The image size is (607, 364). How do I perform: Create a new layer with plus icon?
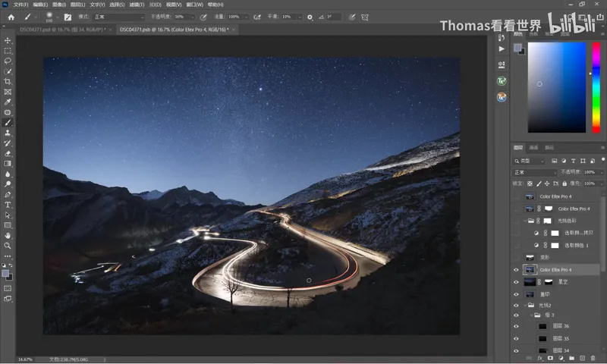click(x=582, y=358)
